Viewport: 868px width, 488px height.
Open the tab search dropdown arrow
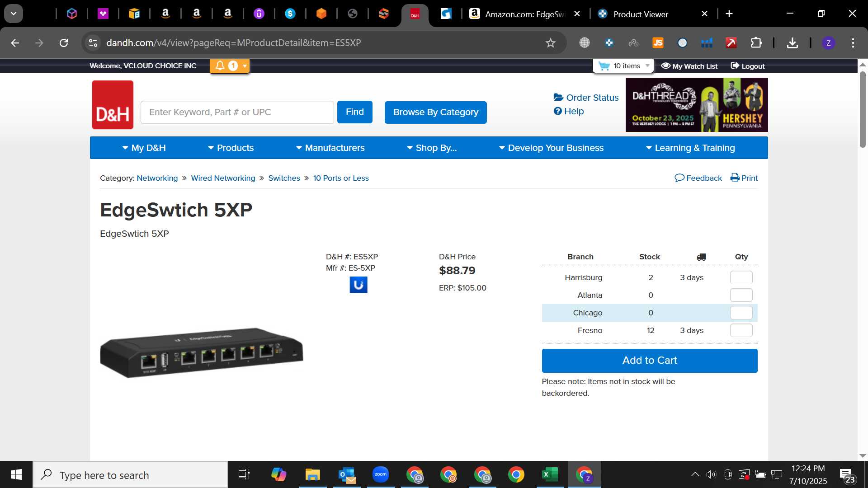click(14, 14)
